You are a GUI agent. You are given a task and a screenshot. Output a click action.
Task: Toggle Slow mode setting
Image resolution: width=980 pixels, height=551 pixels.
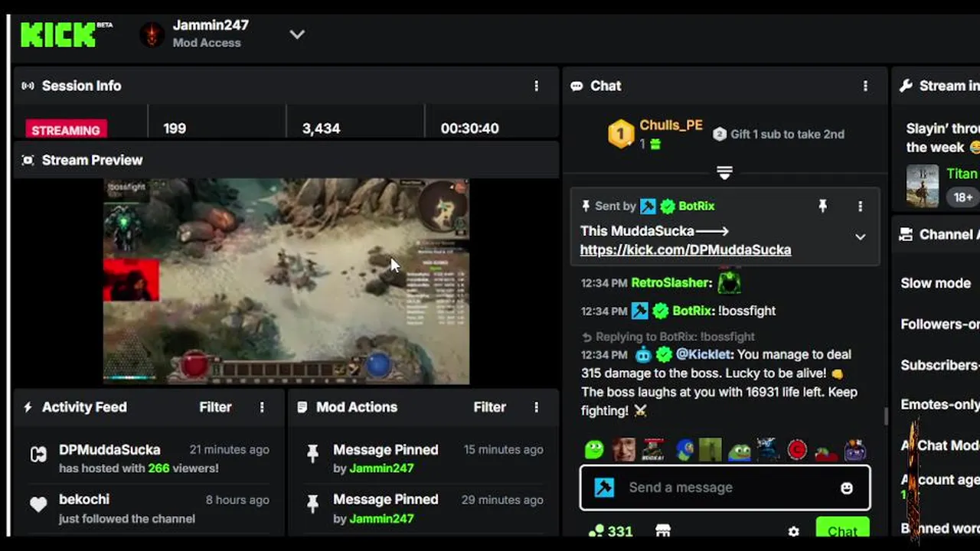pos(936,283)
